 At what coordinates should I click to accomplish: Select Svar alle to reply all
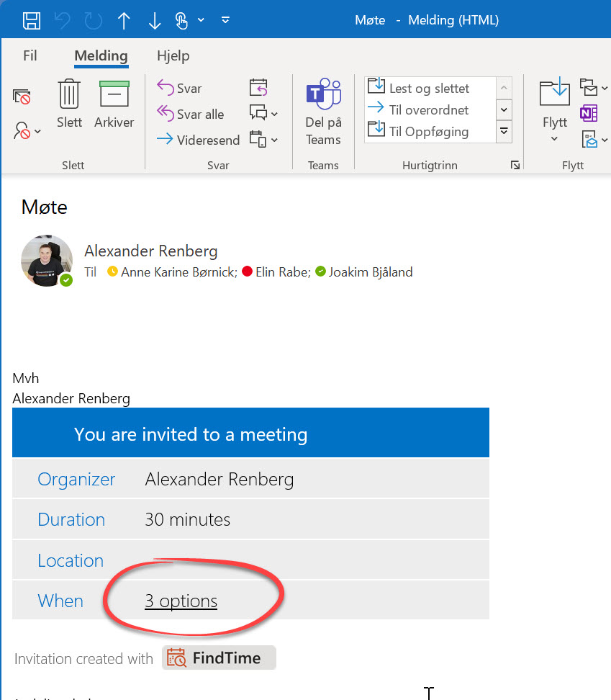pyautogui.click(x=189, y=114)
